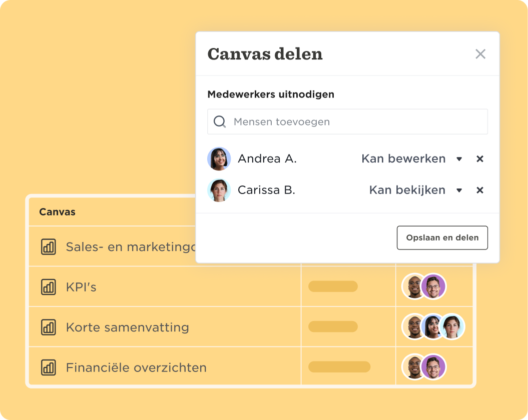Screen dimensions: 528x420
Task: Click the search magnifier icon
Action: click(220, 121)
